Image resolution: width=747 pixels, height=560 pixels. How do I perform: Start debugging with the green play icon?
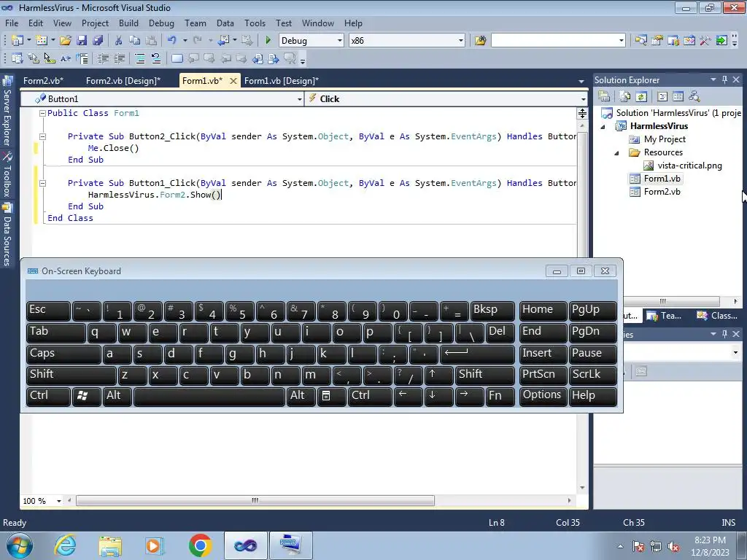(268, 41)
